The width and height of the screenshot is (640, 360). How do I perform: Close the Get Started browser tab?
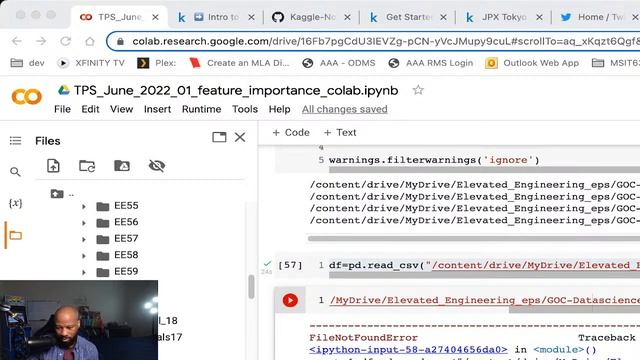tap(443, 17)
